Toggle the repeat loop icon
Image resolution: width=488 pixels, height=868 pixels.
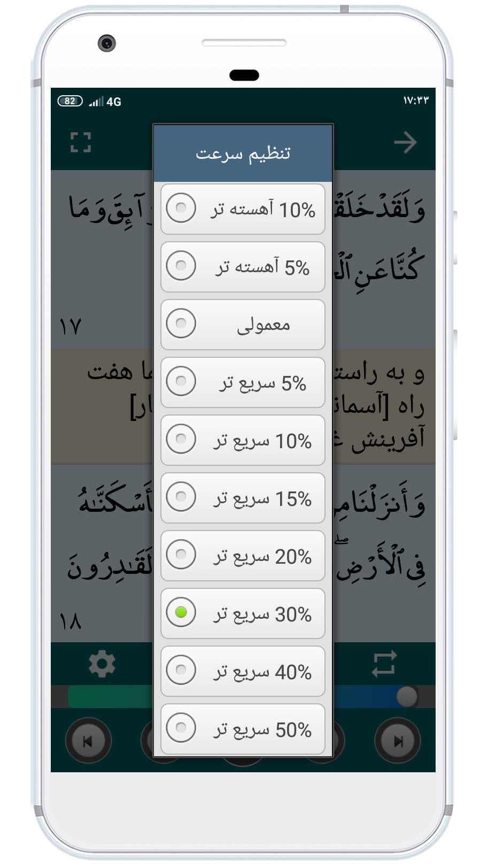pyautogui.click(x=384, y=664)
